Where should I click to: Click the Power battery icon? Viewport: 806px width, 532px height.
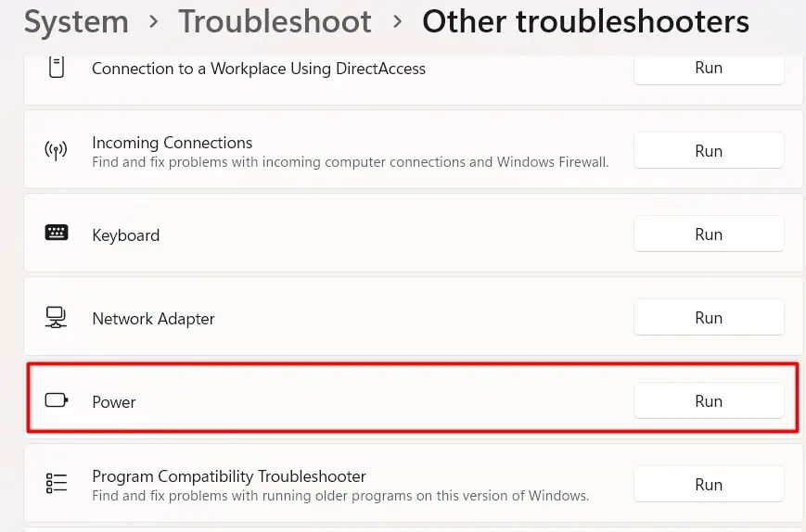point(57,401)
